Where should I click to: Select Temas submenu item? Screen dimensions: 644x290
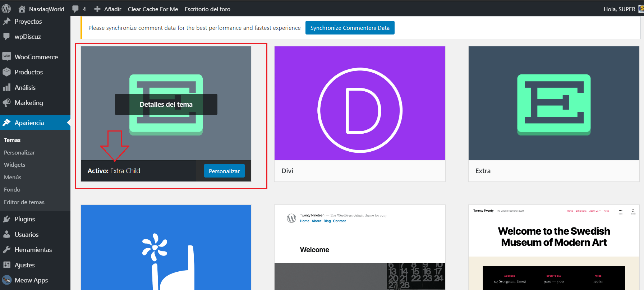[x=12, y=140]
